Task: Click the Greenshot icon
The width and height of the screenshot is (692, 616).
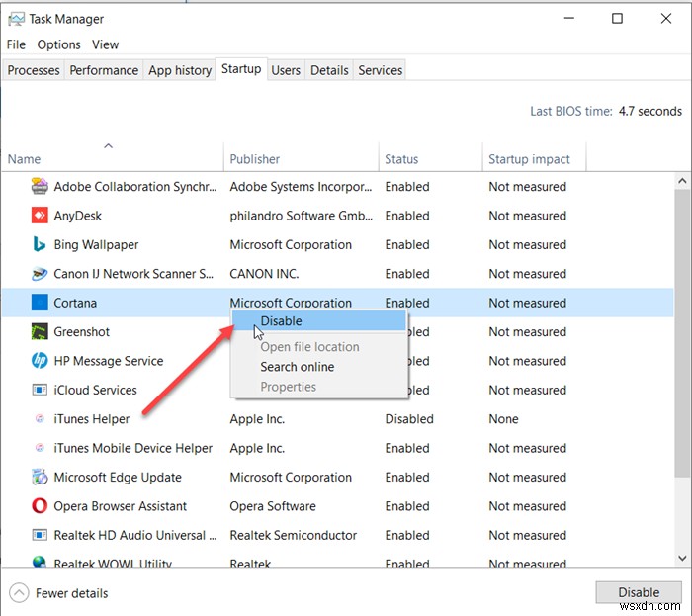Action: [40, 332]
